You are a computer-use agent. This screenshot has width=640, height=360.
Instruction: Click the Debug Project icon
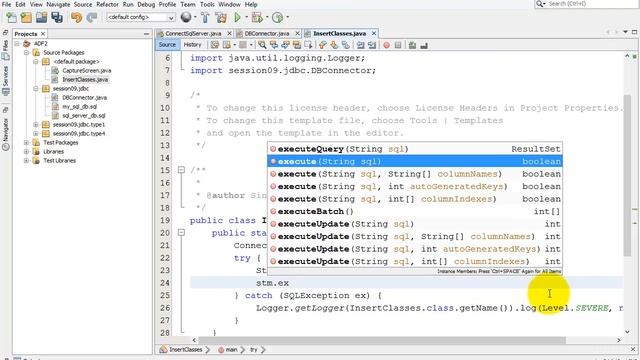[x=257, y=17]
